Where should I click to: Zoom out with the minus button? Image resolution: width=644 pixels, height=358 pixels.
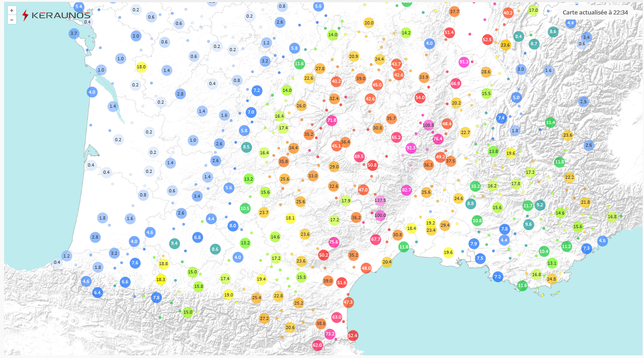[x=12, y=19]
